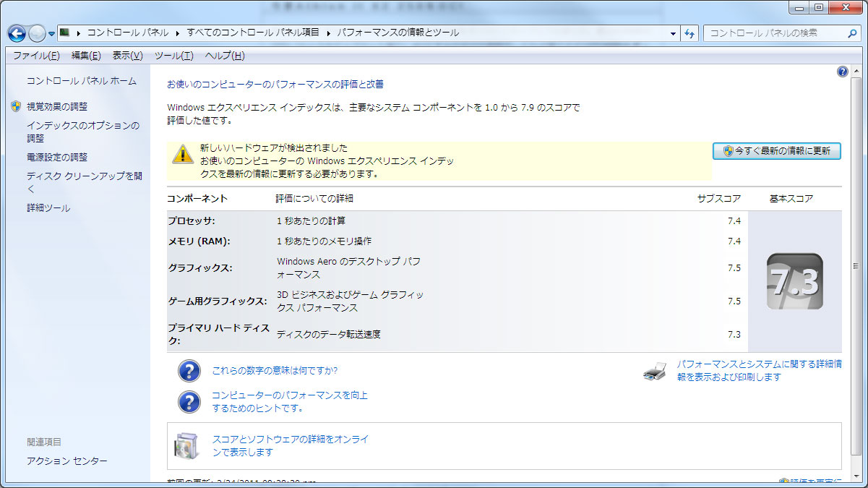Viewport: 868px width, 488px height.
Task: Click the プロセッサ: row label
Action: [x=192, y=221]
